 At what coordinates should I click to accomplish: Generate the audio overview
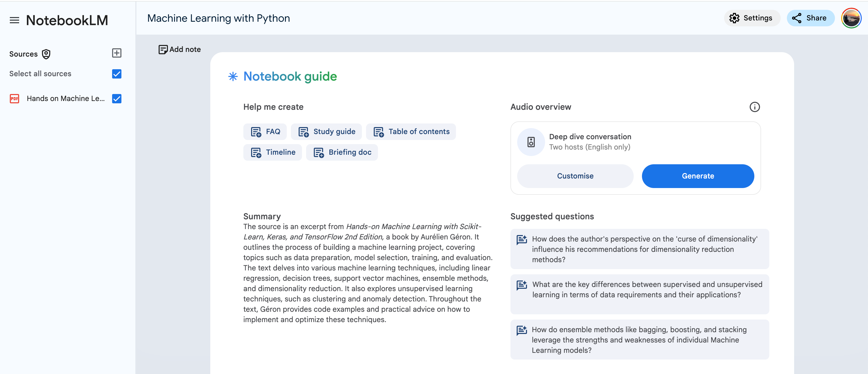click(698, 176)
